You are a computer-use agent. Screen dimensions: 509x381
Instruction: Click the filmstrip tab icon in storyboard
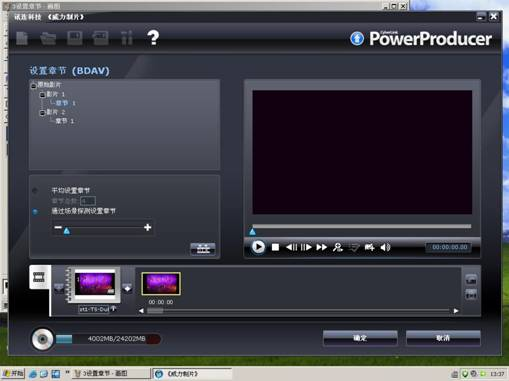pyautogui.click(x=39, y=277)
